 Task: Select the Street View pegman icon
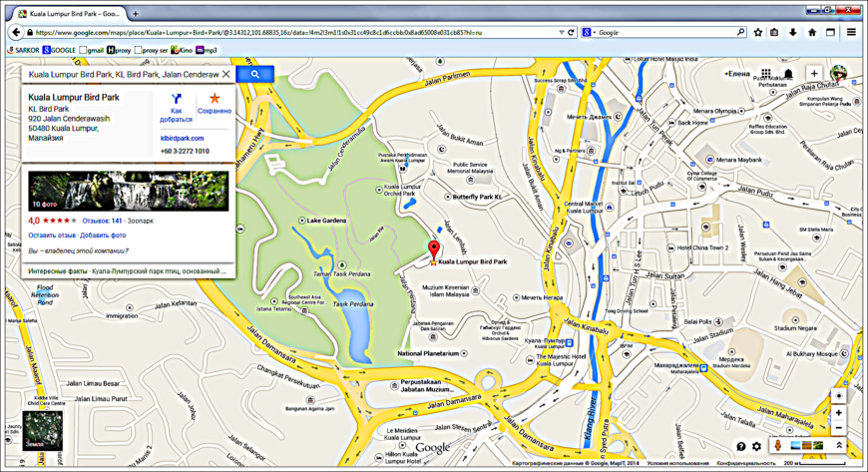click(778, 445)
